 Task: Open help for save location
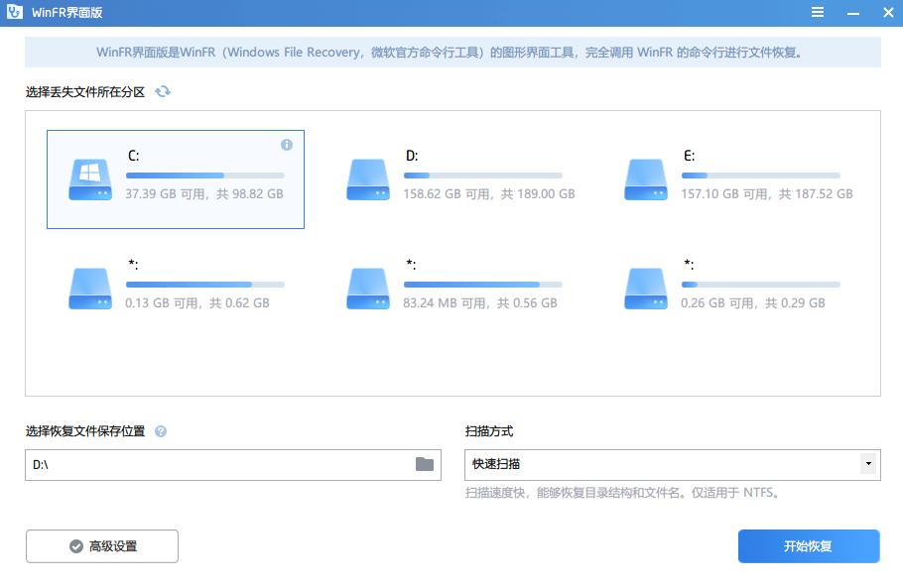(161, 431)
